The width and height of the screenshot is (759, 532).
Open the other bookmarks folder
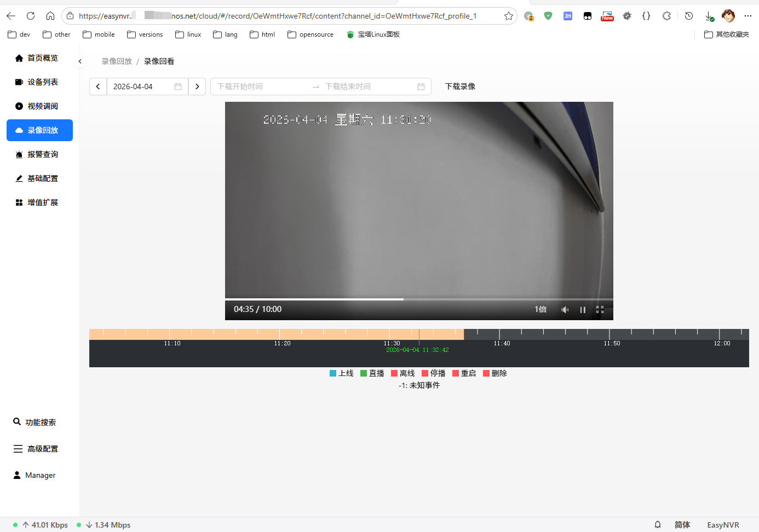pyautogui.click(x=57, y=34)
